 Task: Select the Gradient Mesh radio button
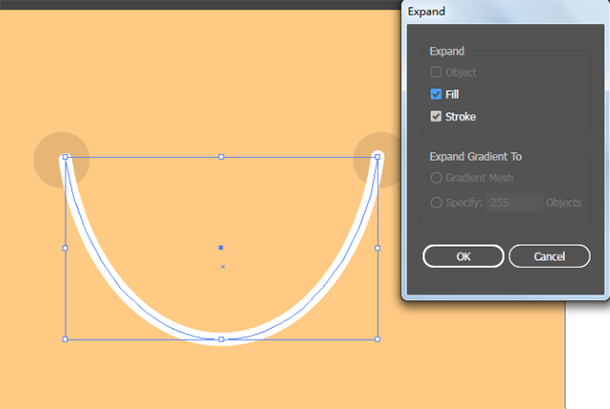pyautogui.click(x=436, y=178)
